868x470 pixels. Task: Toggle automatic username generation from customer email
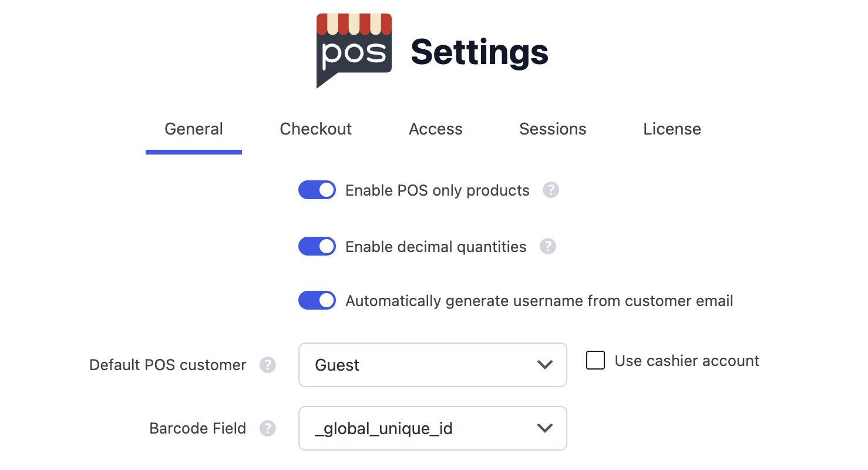click(317, 300)
